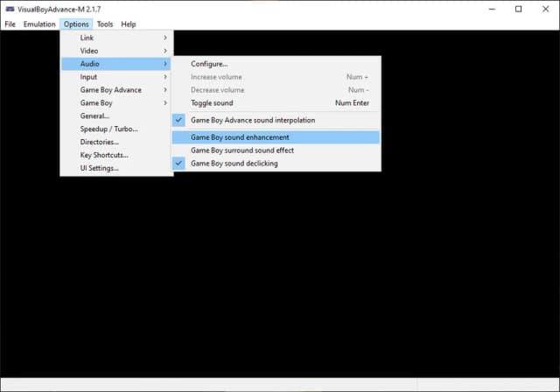This screenshot has height=392, width=560.
Task: Close the VisualBoyAdvance-M window
Action: [545, 9]
